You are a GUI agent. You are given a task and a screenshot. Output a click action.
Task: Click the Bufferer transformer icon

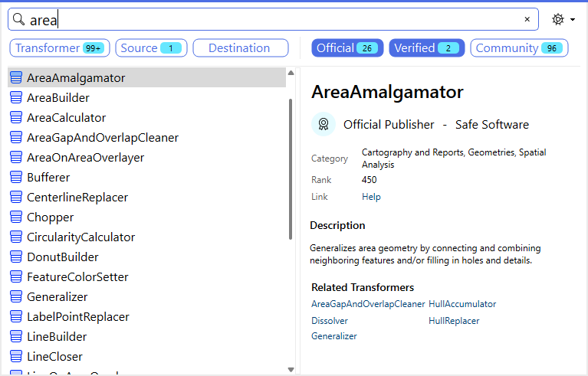pyautogui.click(x=16, y=178)
